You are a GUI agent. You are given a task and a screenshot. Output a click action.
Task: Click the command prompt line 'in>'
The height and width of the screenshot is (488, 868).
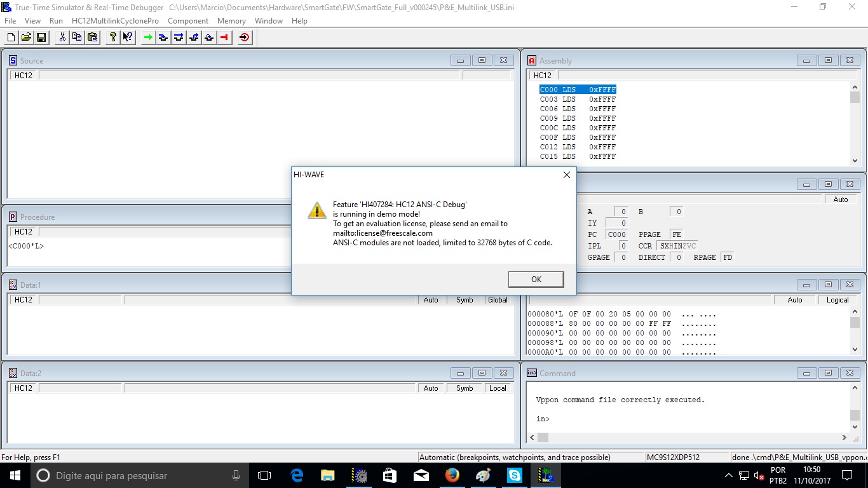(x=543, y=419)
